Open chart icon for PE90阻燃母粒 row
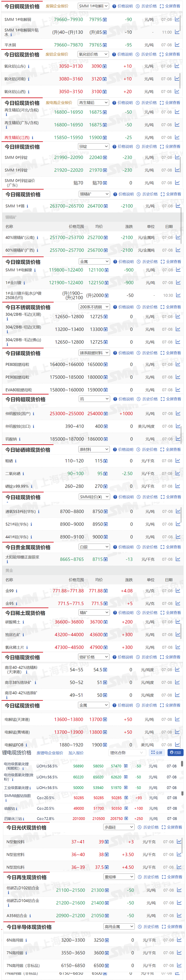Image resolution: width=186 pixels, height=980 pixels. coord(178,377)
